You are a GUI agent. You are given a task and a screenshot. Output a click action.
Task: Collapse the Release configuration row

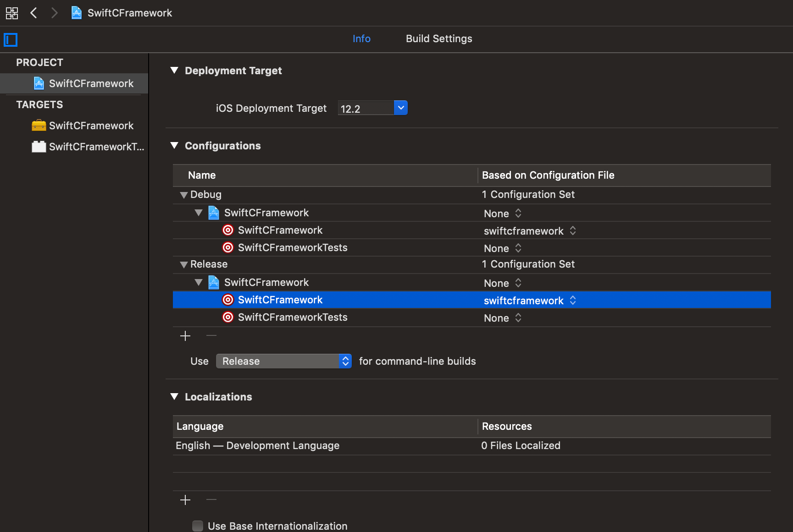click(184, 265)
